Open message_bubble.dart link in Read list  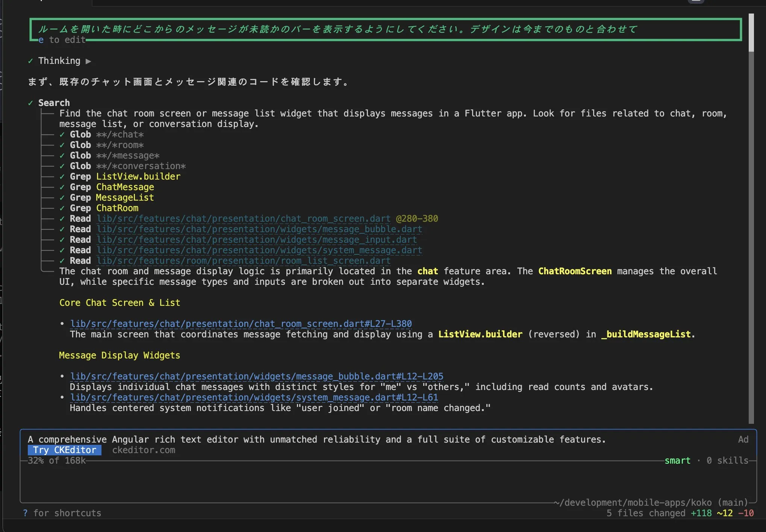pyautogui.click(x=259, y=229)
